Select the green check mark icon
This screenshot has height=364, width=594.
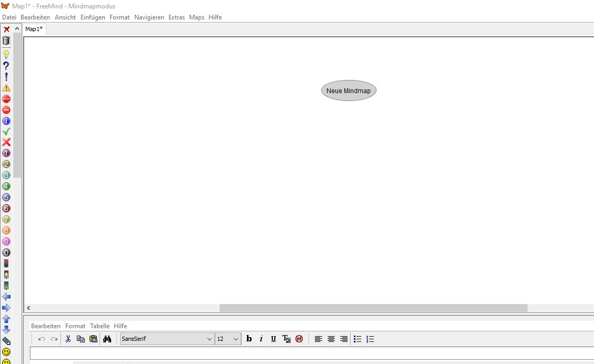click(x=6, y=132)
